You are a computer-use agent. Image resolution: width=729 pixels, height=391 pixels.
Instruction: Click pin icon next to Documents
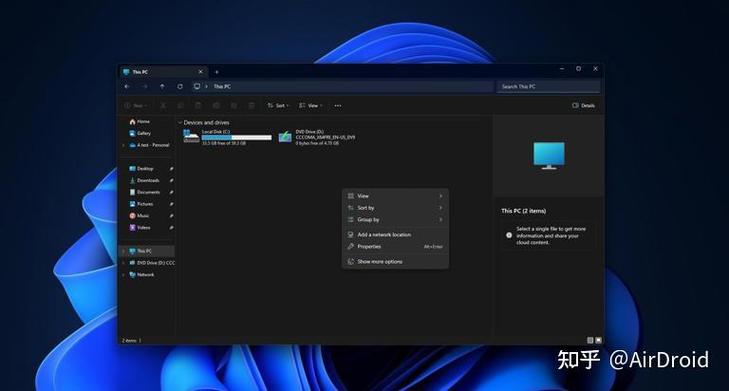pyautogui.click(x=171, y=192)
